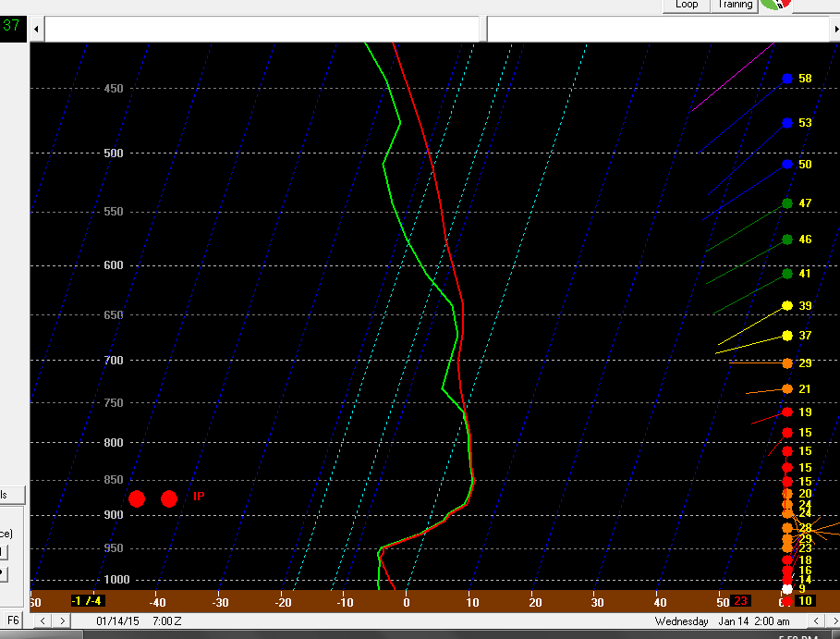This screenshot has height=639, width=840.
Task: Click the 950 pressure level label
Action: click(113, 547)
